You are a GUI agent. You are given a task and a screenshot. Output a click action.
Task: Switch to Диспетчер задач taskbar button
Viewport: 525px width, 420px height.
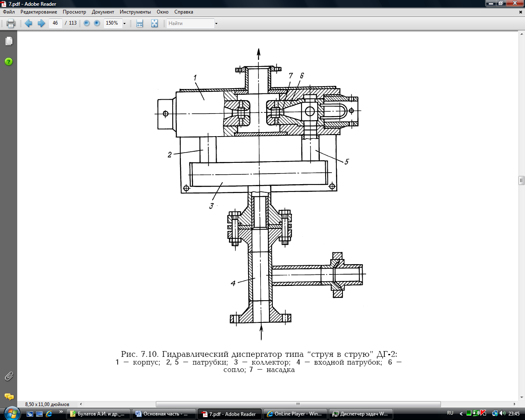point(361,414)
